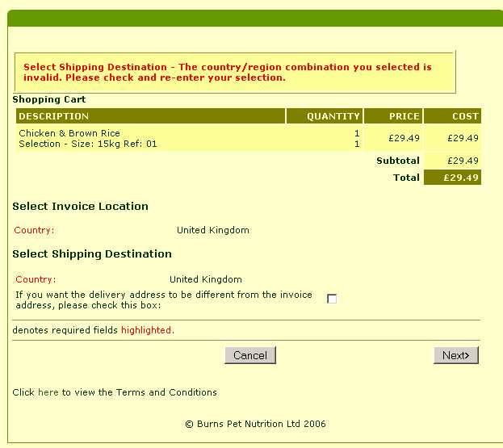
Task: Enable the different delivery address checkbox
Action: tap(331, 299)
